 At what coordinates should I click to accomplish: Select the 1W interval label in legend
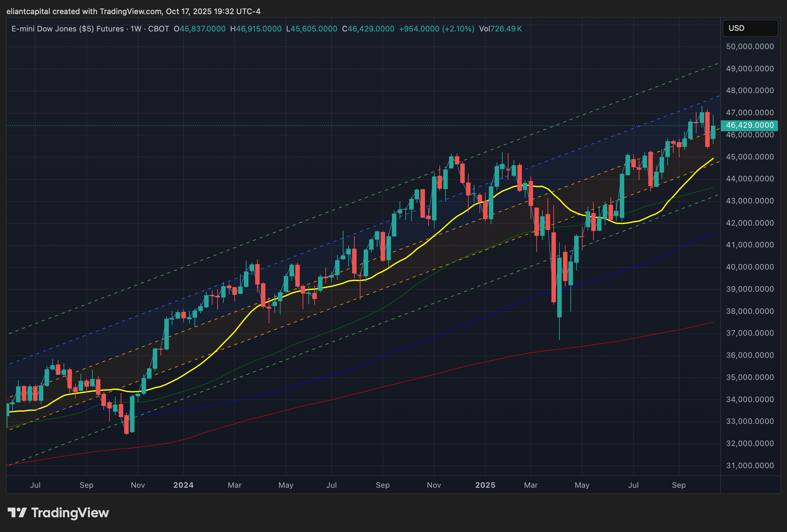click(136, 29)
